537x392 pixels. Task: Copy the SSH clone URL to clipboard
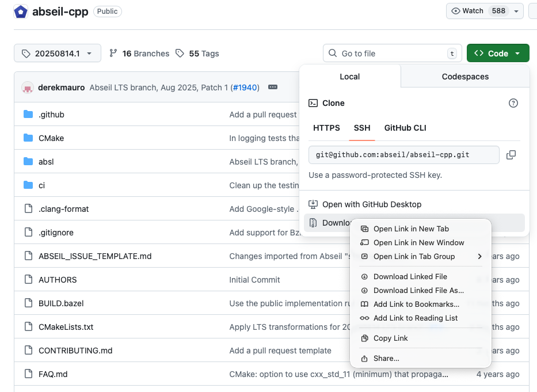(x=511, y=155)
